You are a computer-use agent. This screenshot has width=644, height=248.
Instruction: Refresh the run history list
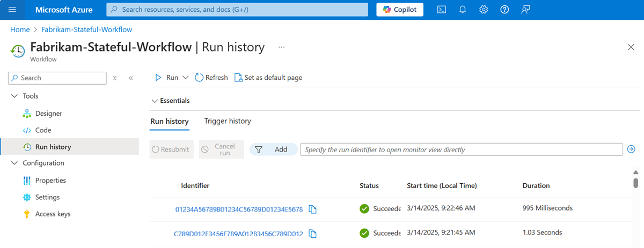211,78
